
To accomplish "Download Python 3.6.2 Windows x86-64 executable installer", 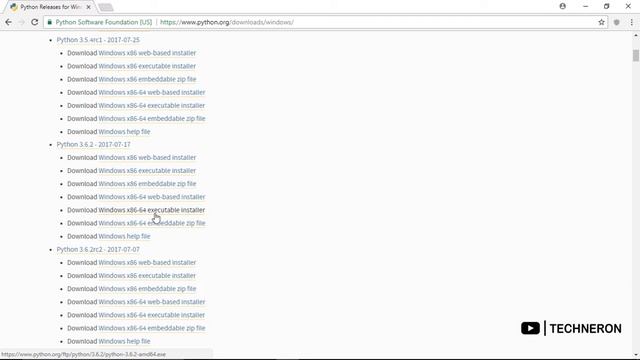I will point(151,210).
